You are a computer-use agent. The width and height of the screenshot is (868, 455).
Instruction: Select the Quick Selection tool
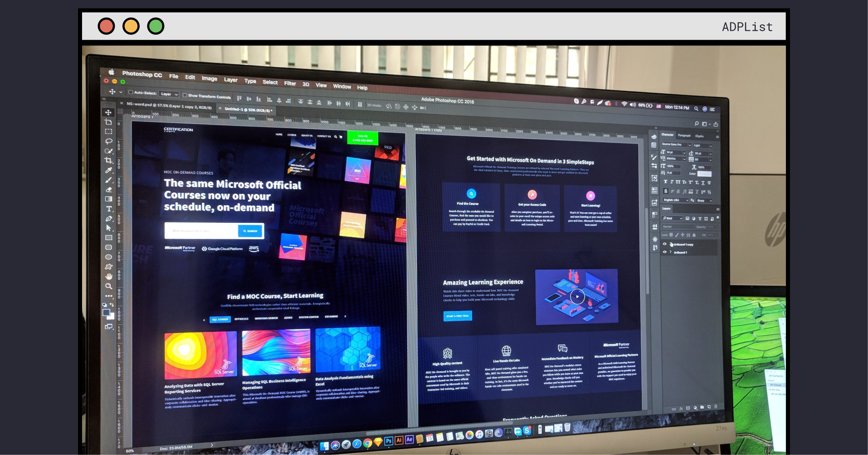click(108, 150)
